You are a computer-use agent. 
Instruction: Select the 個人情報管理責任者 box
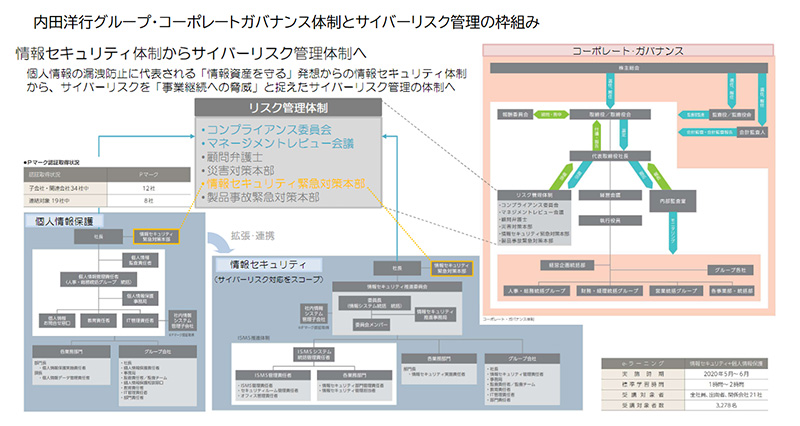coord(98,279)
